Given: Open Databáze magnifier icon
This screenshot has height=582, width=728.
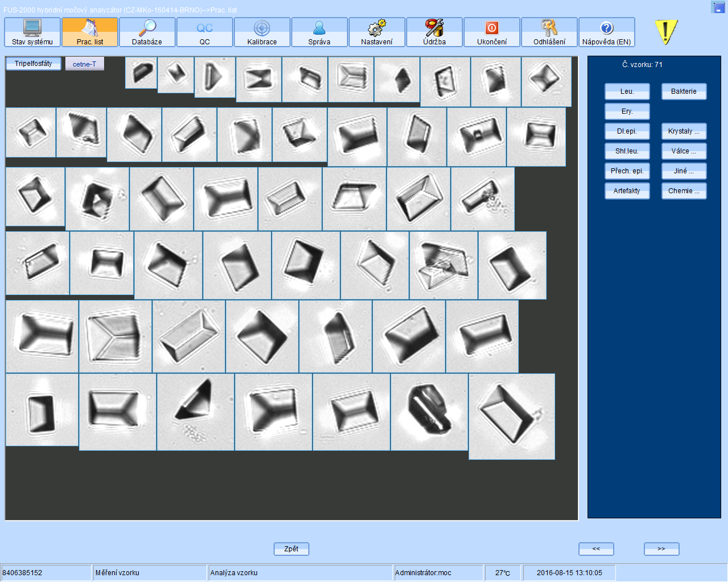Looking at the screenshot, I should pyautogui.click(x=147, y=32).
